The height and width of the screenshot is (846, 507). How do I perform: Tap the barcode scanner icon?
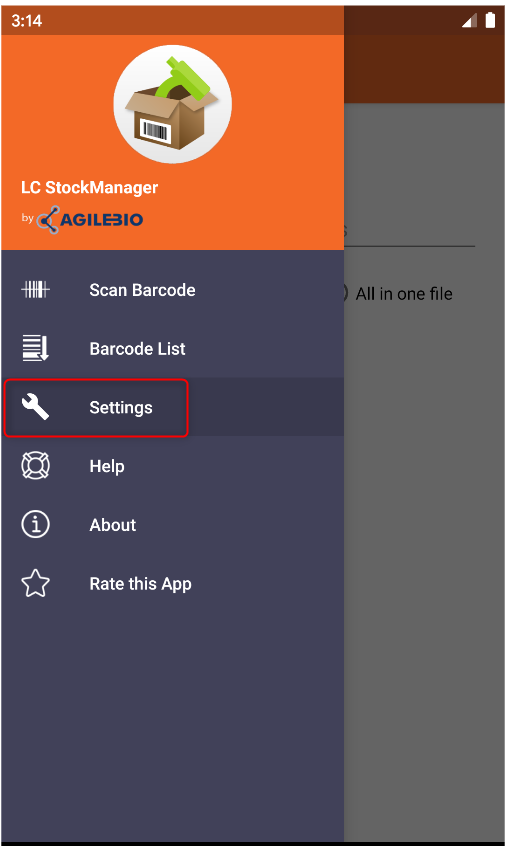click(36, 290)
